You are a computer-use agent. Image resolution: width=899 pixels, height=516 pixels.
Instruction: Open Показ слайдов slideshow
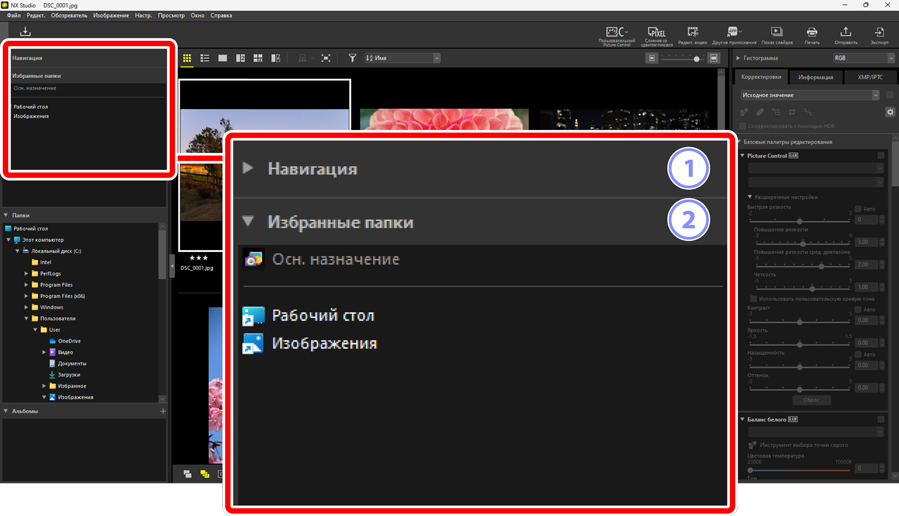[x=777, y=35]
